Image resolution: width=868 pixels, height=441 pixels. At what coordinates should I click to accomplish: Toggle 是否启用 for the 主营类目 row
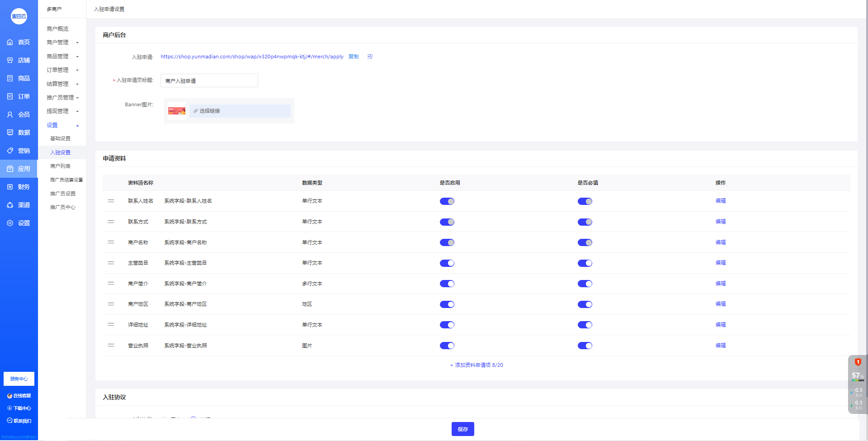tap(447, 263)
